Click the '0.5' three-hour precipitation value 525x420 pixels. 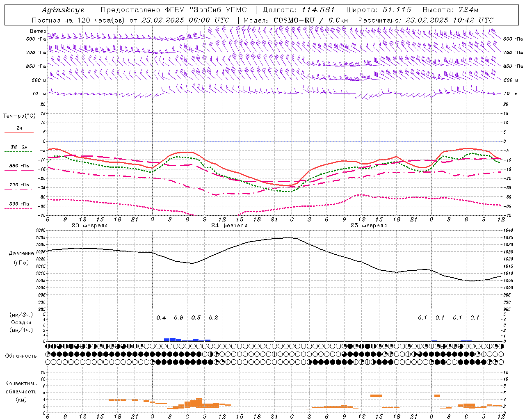[196, 318]
